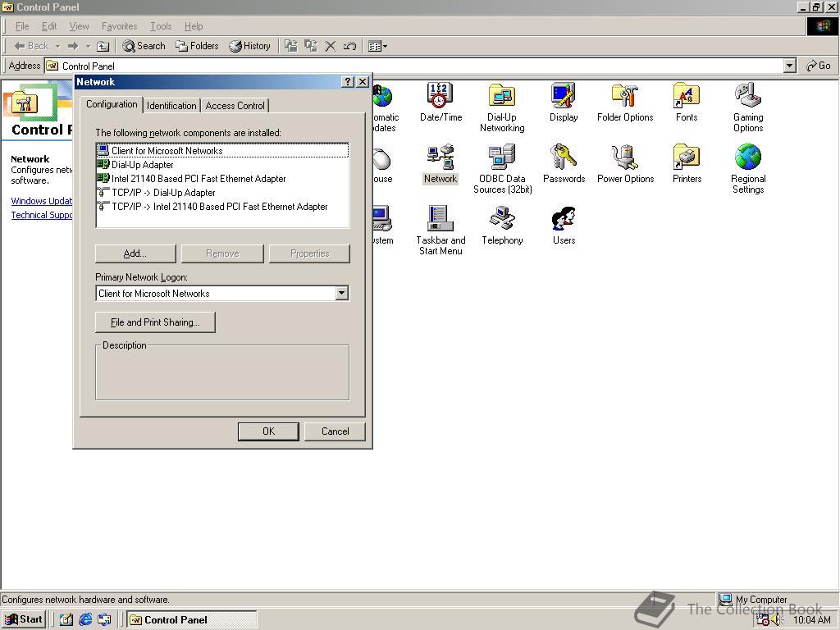Open the Printers icon

click(x=687, y=164)
